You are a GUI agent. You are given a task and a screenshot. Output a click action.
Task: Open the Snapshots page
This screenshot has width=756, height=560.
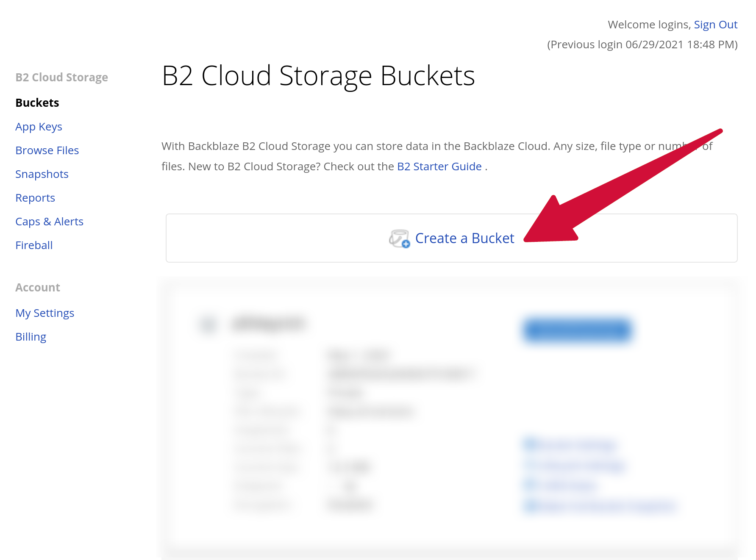(x=42, y=174)
